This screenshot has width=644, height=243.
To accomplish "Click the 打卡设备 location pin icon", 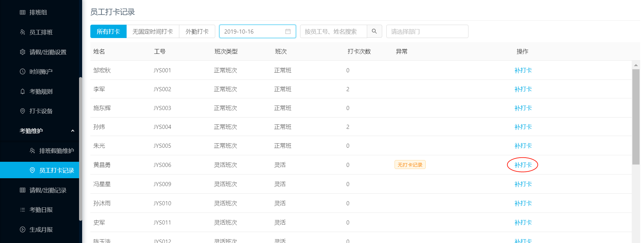I will click(x=23, y=111).
